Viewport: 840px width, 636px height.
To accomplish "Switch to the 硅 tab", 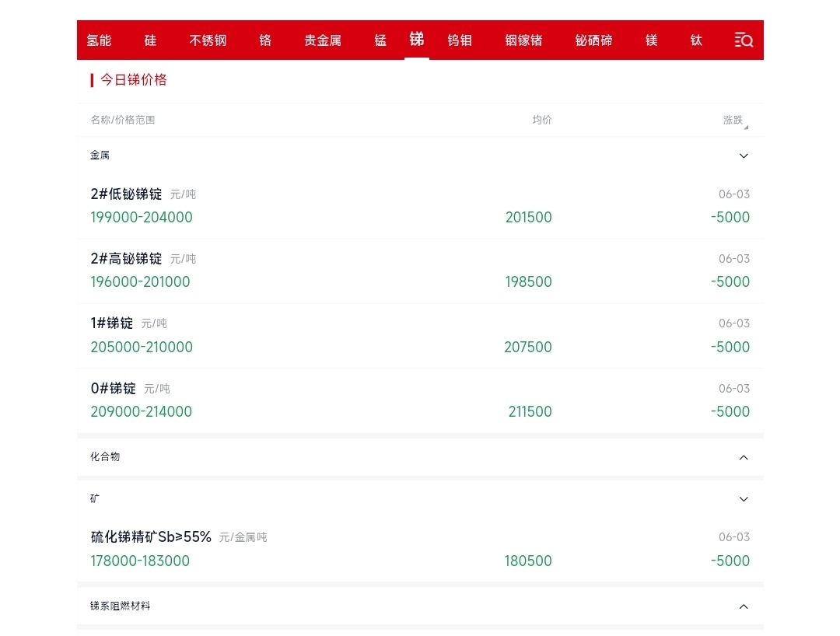I will pyautogui.click(x=151, y=40).
